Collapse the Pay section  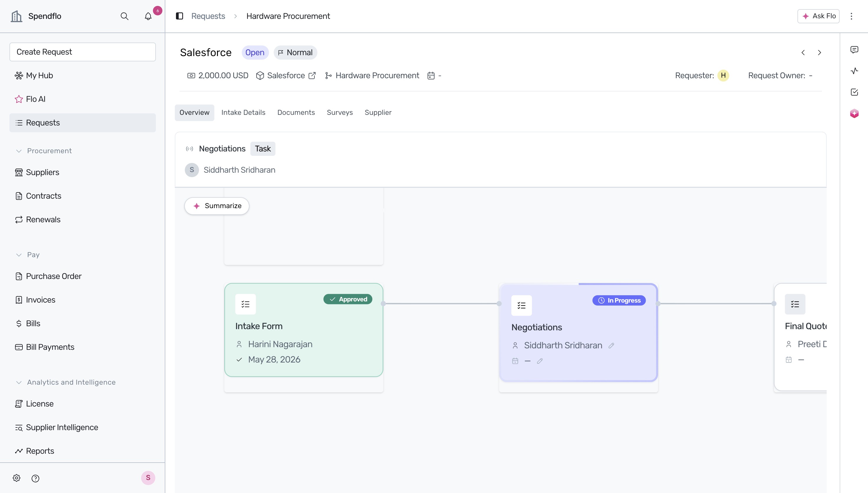tap(19, 255)
